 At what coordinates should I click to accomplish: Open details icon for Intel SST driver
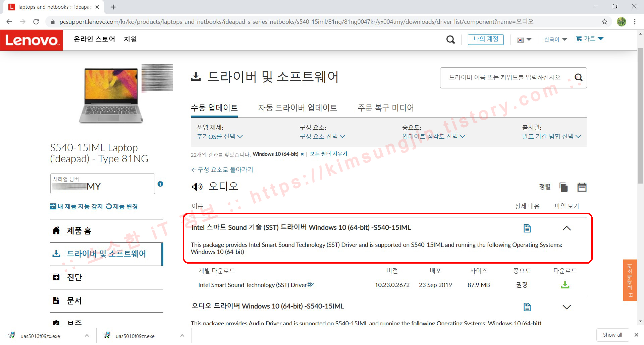coord(527,228)
